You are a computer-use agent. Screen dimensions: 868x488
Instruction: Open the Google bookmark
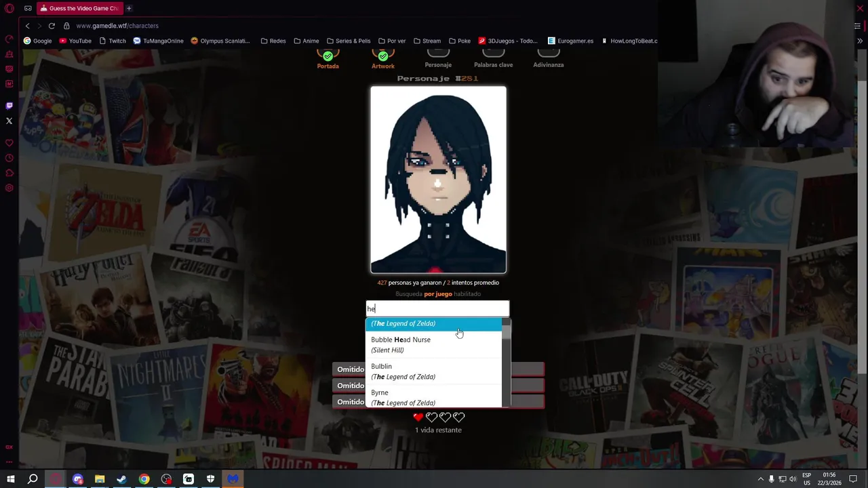(37, 41)
